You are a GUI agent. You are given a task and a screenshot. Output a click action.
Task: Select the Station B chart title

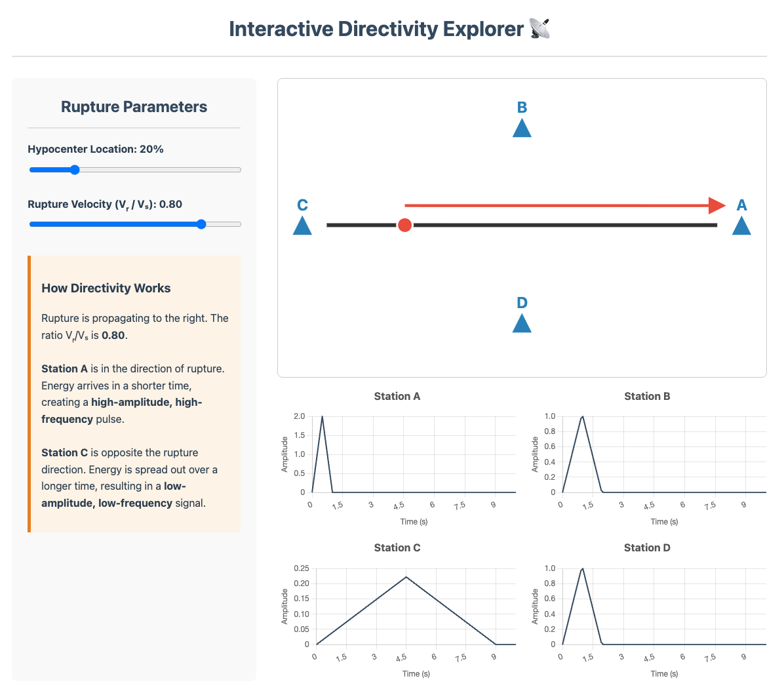(647, 396)
